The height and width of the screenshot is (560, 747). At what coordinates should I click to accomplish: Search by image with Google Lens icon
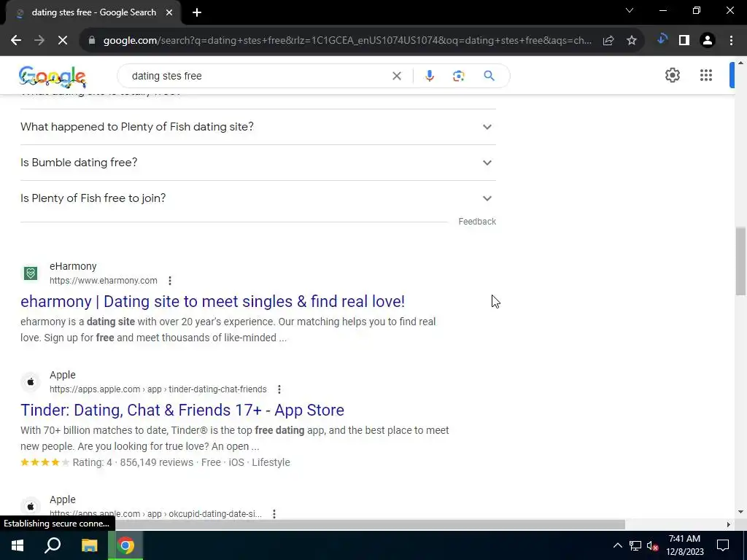tap(458, 76)
